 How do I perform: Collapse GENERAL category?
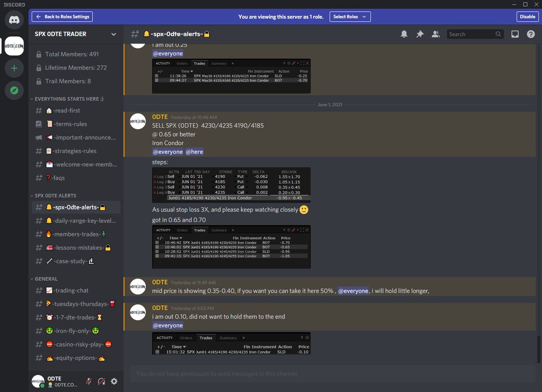point(44,279)
